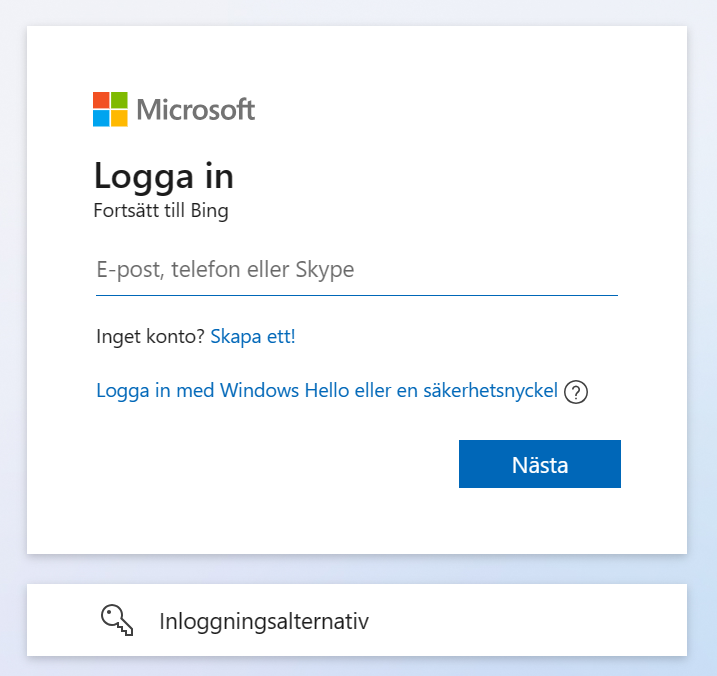Image resolution: width=717 pixels, height=676 pixels.
Task: Click the green square in Microsoft logo
Action: (x=119, y=100)
